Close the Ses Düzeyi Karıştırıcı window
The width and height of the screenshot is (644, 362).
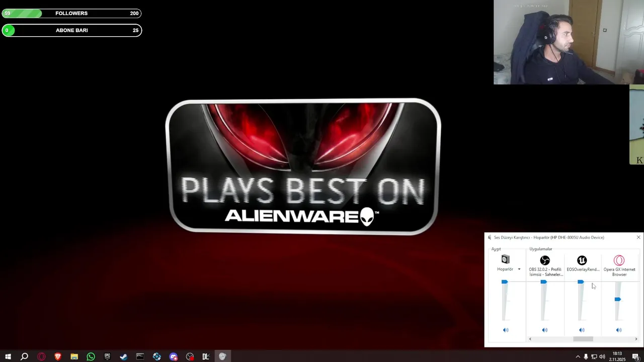[638, 237]
